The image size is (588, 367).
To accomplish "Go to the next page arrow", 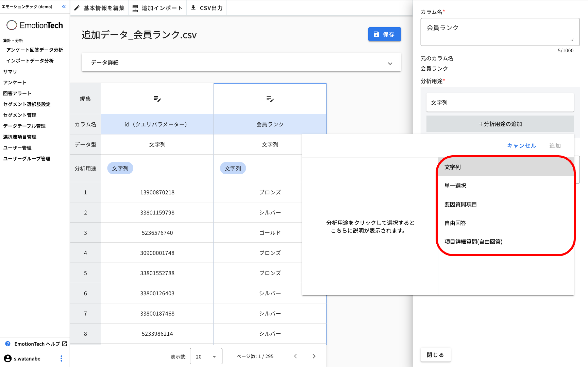I will pos(314,356).
